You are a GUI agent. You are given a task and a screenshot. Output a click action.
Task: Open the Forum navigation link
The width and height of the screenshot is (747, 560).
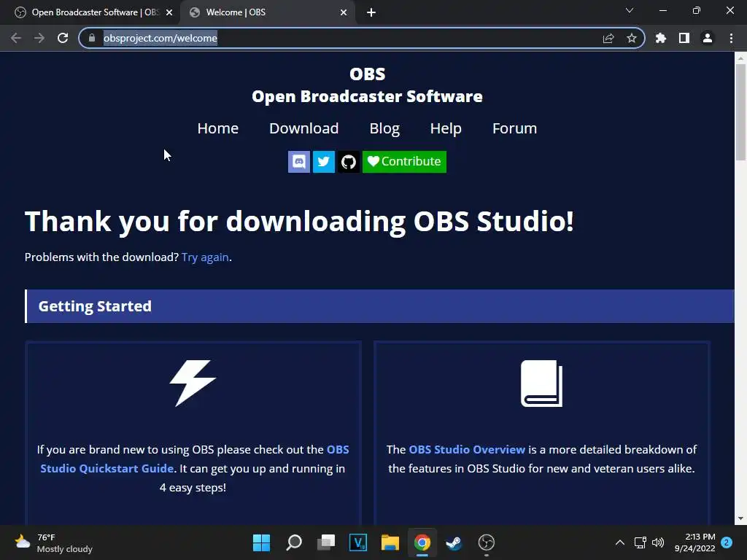(x=514, y=128)
